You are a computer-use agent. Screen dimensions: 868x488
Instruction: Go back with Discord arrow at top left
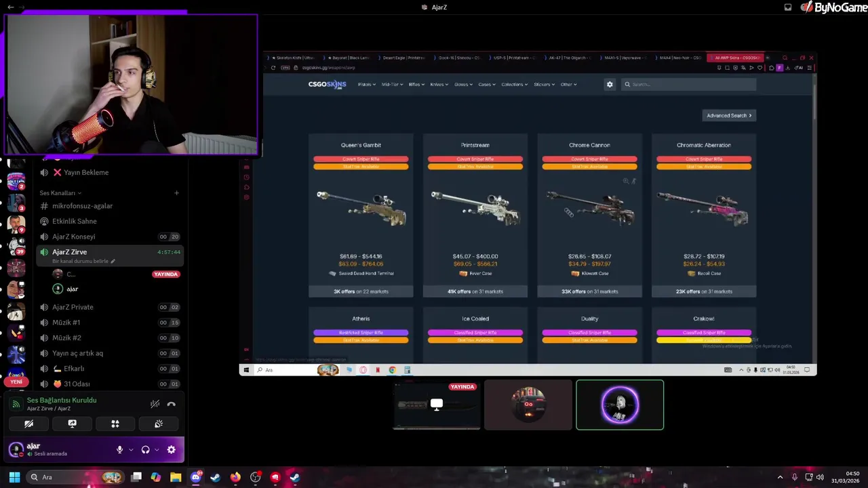tap(10, 7)
